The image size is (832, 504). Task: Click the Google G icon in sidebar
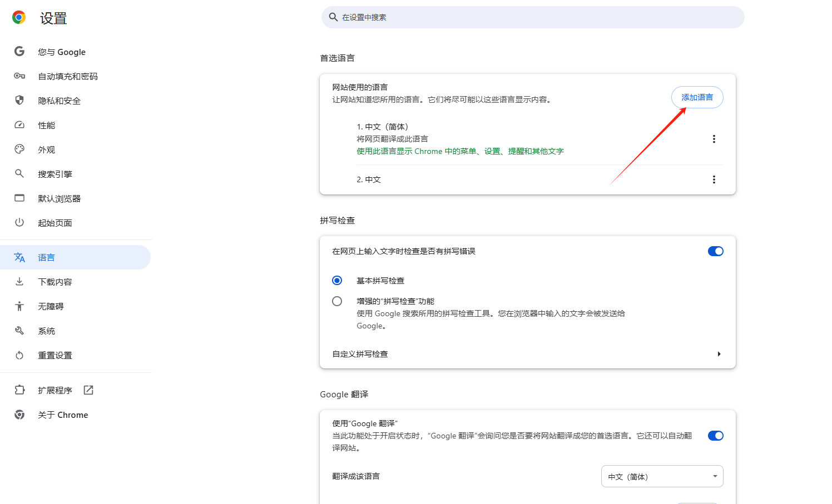(x=19, y=51)
